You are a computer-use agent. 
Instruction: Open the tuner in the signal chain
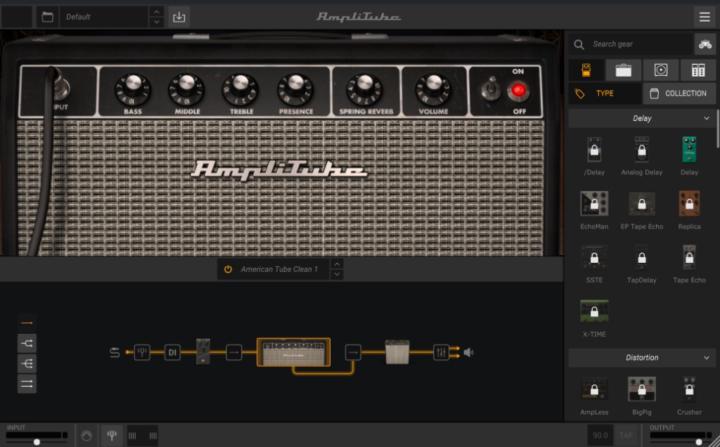pos(143,352)
